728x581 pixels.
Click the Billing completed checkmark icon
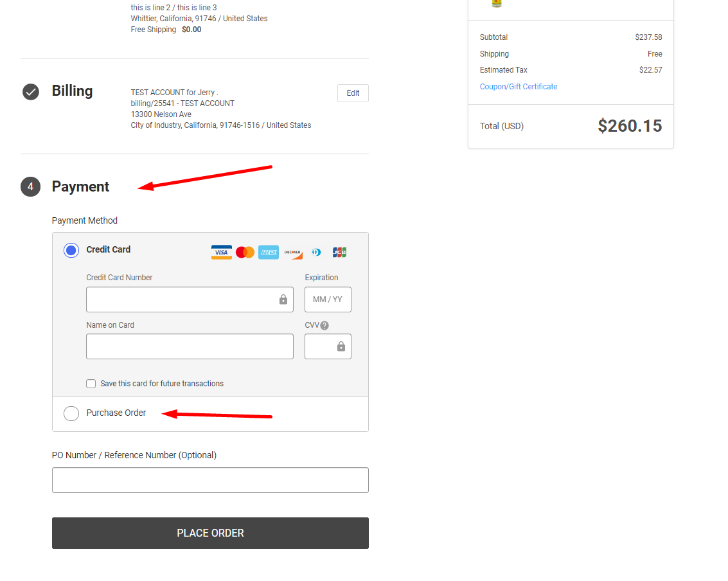[31, 92]
